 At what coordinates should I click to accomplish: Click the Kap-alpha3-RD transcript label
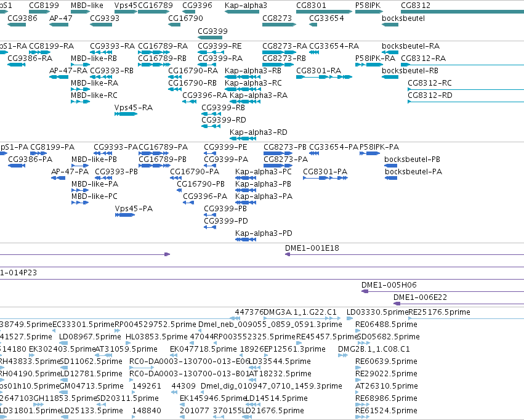(259, 132)
